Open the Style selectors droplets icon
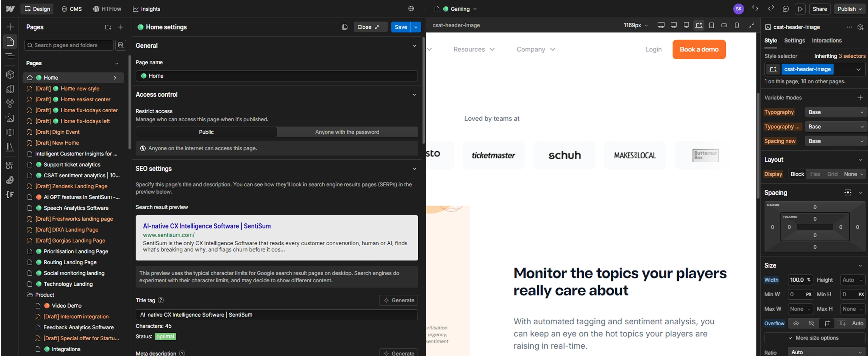The height and width of the screenshot is (356, 868). click(10, 103)
